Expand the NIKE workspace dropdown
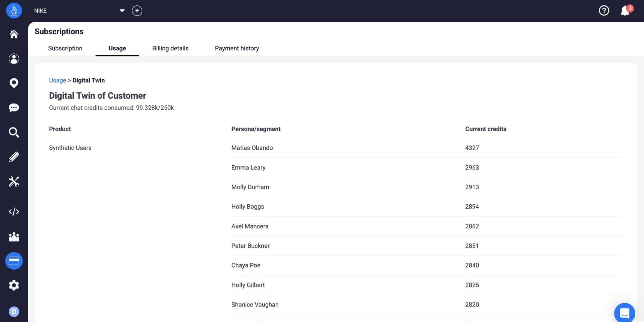 pyautogui.click(x=122, y=11)
